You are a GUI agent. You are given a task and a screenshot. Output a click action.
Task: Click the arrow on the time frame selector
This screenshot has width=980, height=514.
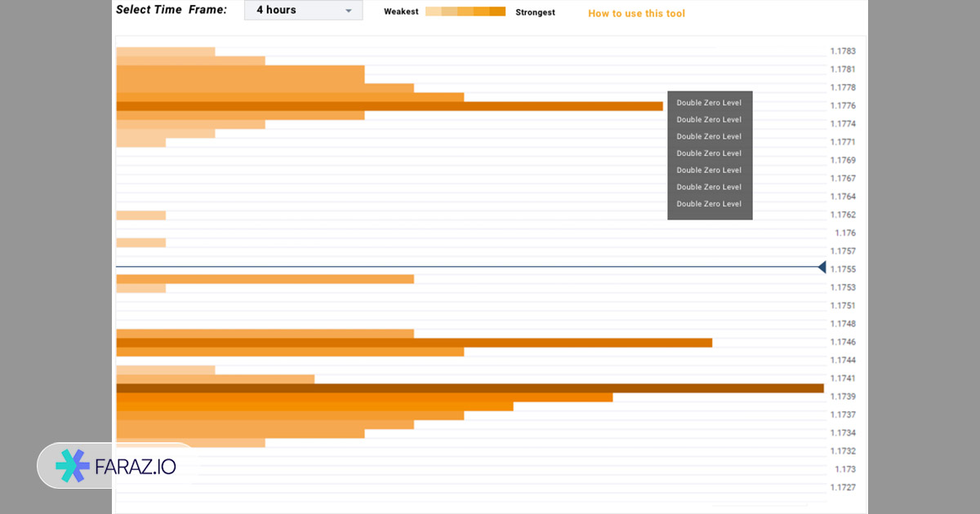pos(349,11)
